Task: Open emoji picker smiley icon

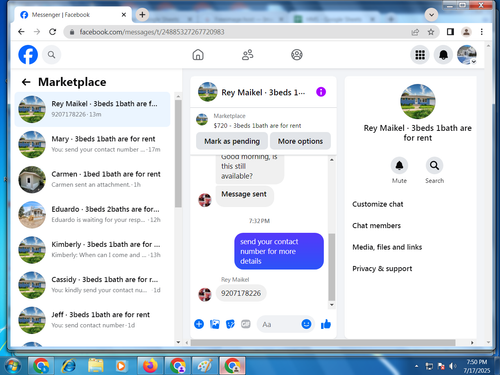Action: 306,324
